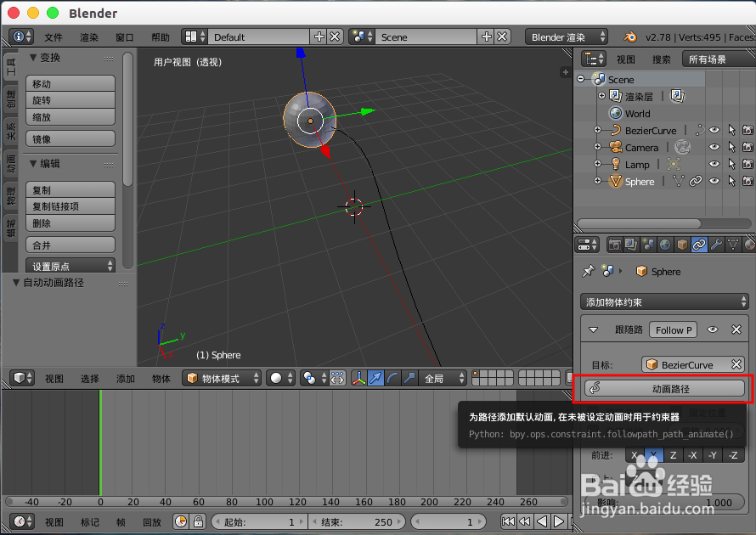The width and height of the screenshot is (756, 535).
Task: Click the pin icon in the properties panel
Action: pos(590,269)
